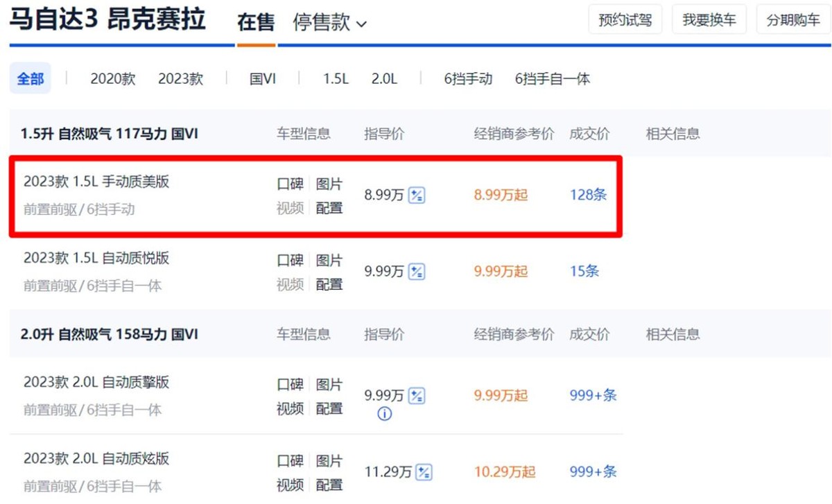Filter by 2023款 models

[180, 79]
